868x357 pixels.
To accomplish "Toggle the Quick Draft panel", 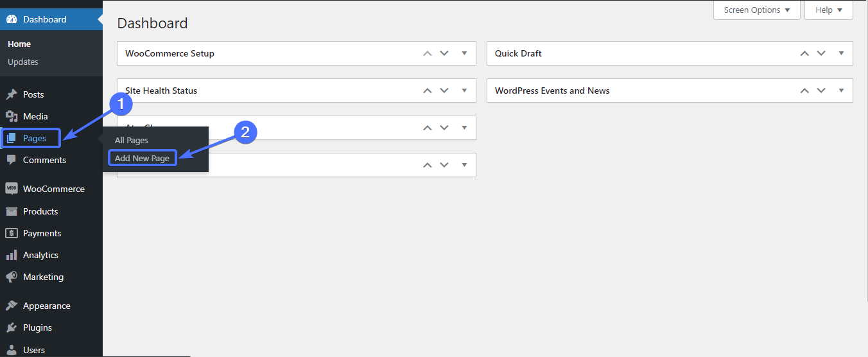I will click(841, 53).
